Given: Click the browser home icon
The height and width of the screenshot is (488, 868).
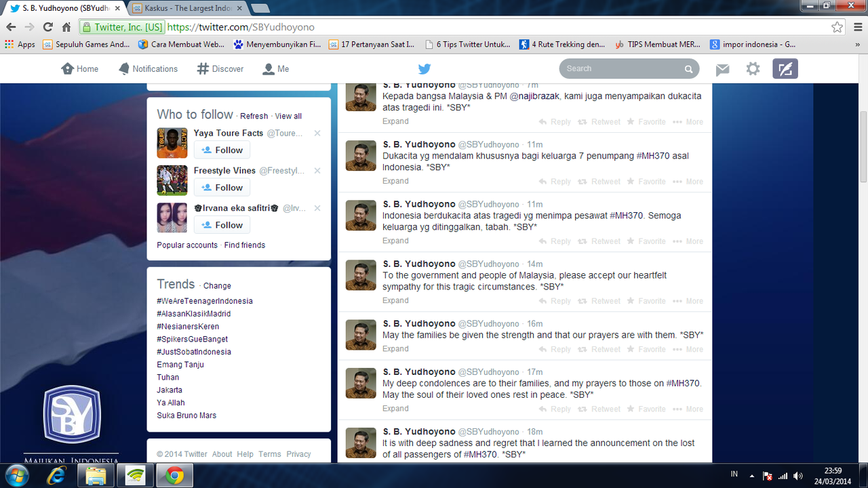Looking at the screenshot, I should click(66, 27).
